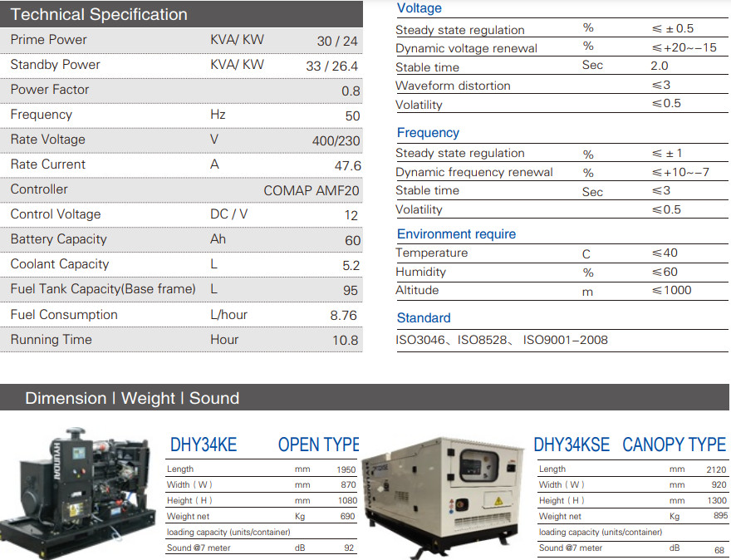731x560 pixels.
Task: Click the open type Weight net value '690'
Action: 348,517
